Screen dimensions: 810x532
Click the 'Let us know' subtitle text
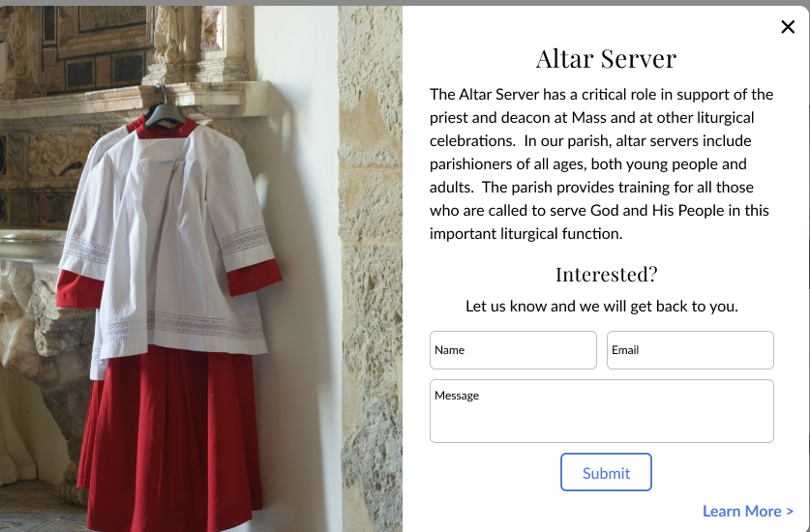tap(602, 307)
